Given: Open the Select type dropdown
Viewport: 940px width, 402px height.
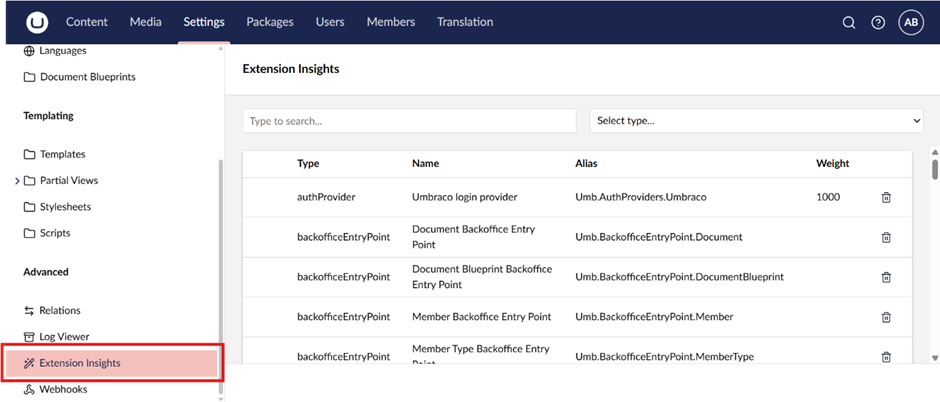Looking at the screenshot, I should [x=756, y=121].
